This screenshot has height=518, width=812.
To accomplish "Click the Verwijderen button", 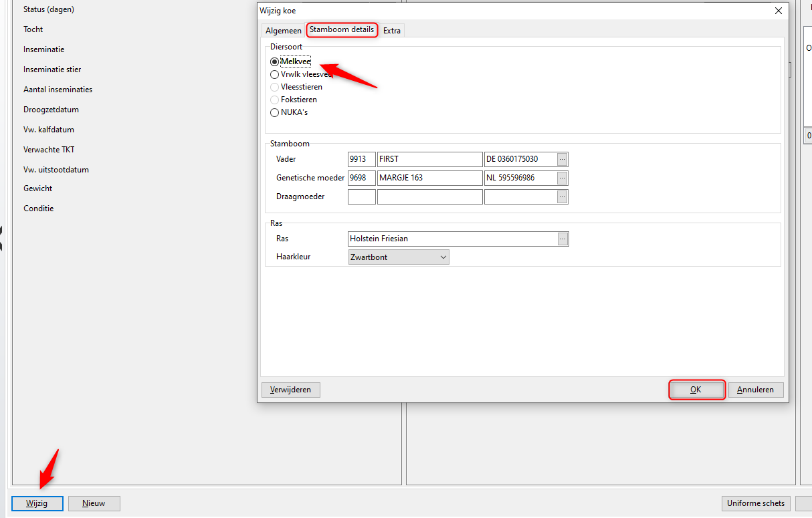I will 290,390.
